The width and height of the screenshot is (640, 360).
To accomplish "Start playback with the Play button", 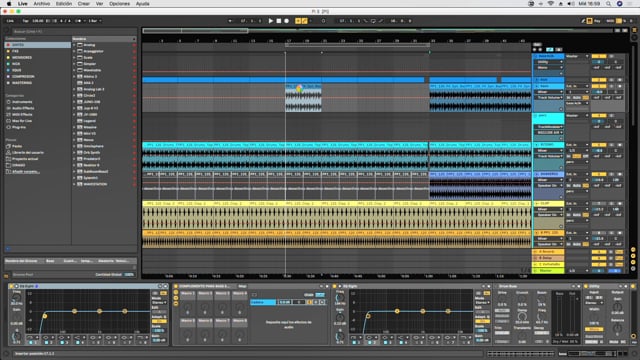I will 270,21.
